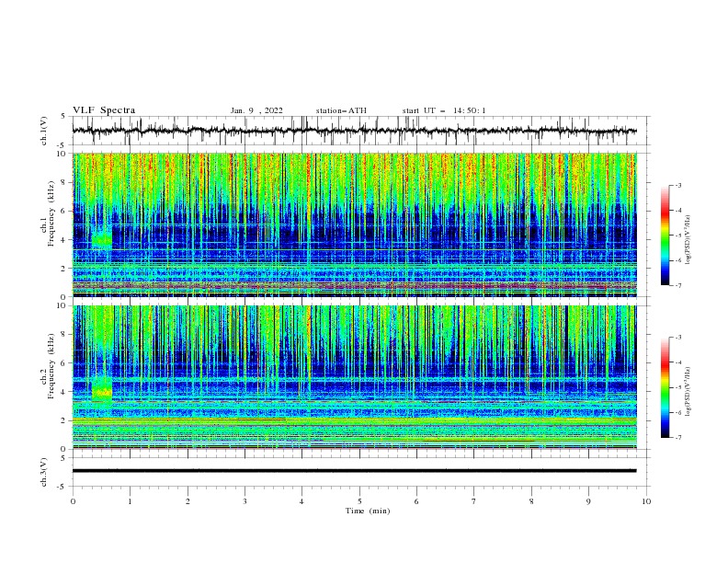Click the "7" minute tick on time axis
728x563 pixels.
474,501
